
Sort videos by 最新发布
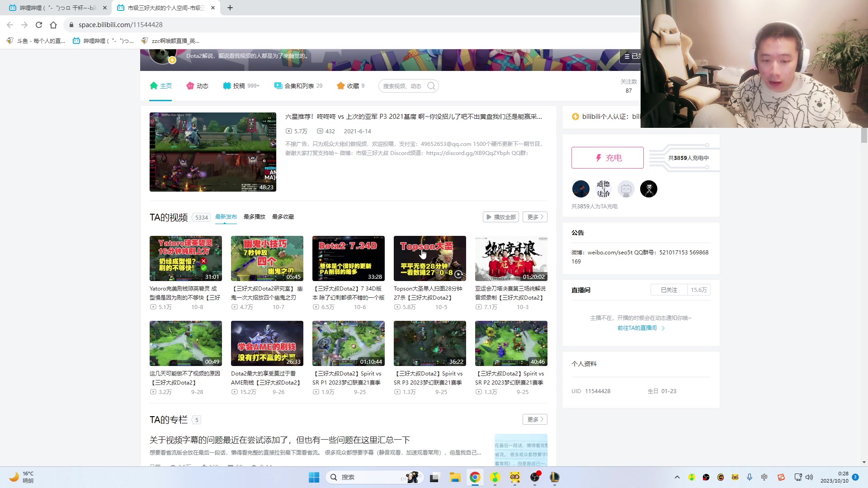tap(226, 217)
